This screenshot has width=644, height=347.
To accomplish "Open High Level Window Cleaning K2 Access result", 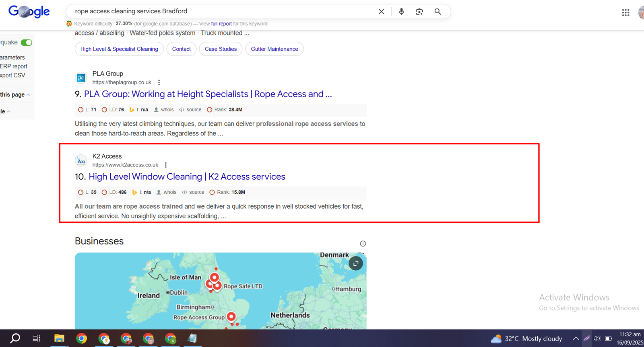I will tap(187, 177).
